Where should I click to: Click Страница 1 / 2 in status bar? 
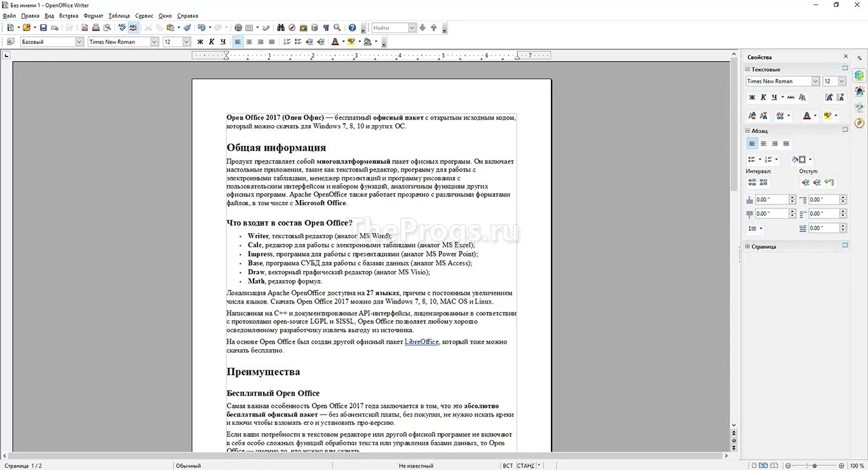coord(24,466)
